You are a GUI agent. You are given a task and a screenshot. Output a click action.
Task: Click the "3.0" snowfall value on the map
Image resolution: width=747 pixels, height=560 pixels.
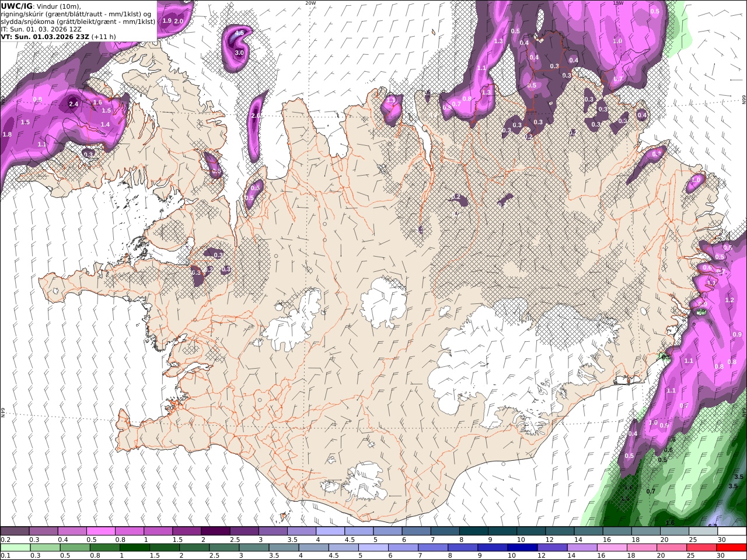click(239, 52)
